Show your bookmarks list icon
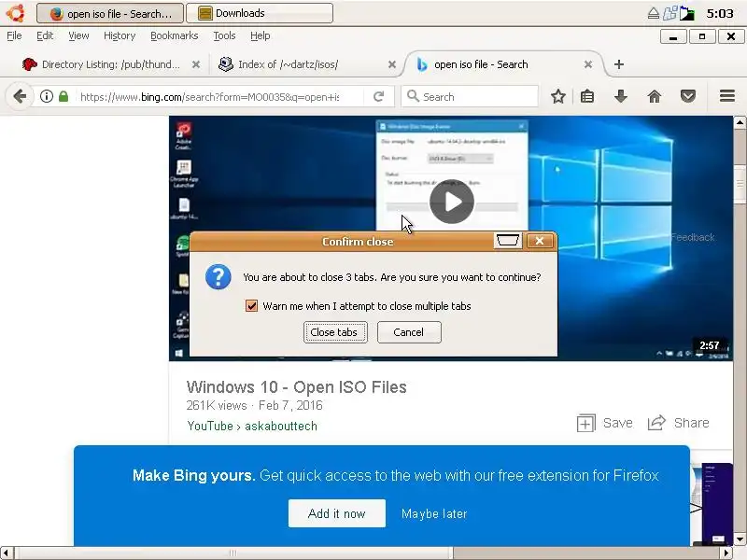Image resolution: width=747 pixels, height=560 pixels. tap(587, 97)
